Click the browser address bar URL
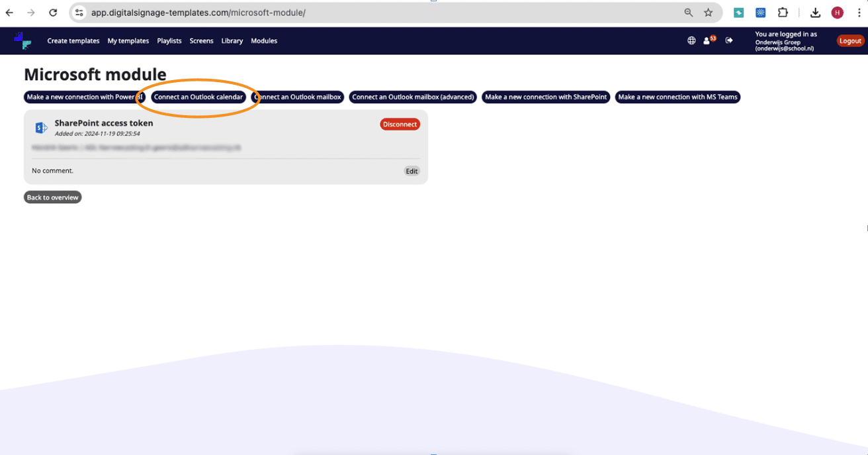This screenshot has width=868, height=455. coord(198,13)
